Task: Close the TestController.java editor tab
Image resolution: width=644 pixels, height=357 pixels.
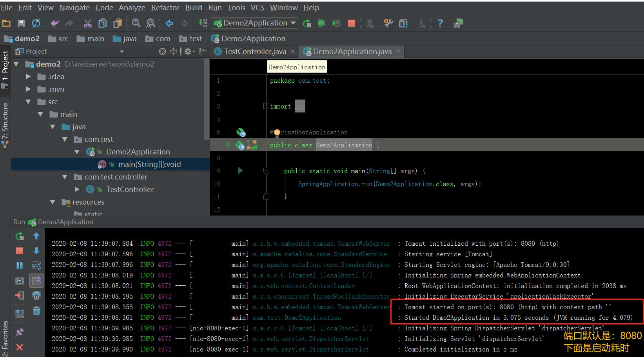Action: [x=293, y=51]
